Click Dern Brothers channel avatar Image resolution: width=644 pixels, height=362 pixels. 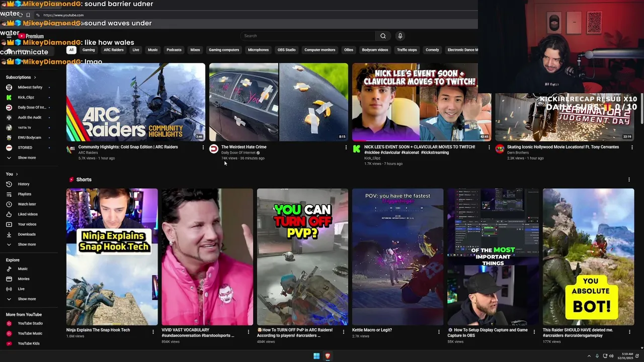[x=500, y=149]
